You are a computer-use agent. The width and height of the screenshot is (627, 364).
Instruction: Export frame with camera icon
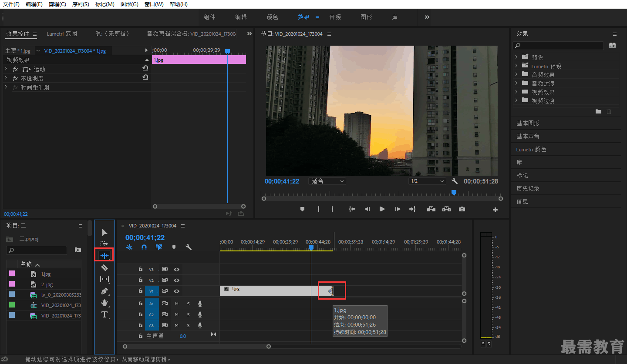click(462, 209)
